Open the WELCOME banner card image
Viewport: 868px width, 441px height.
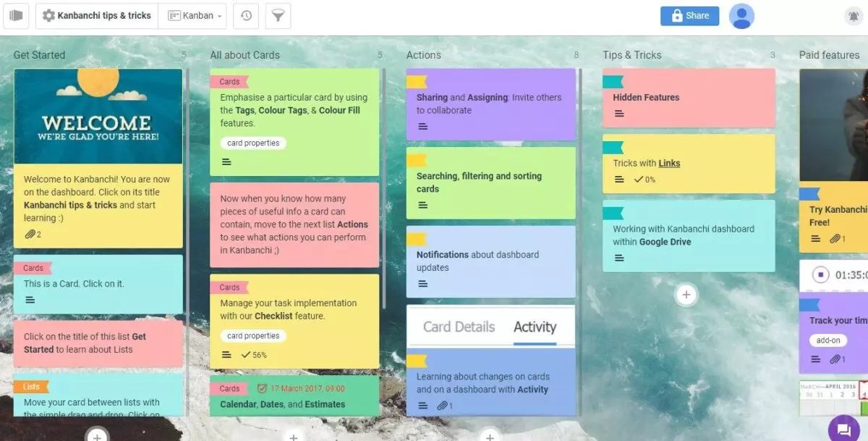98,117
